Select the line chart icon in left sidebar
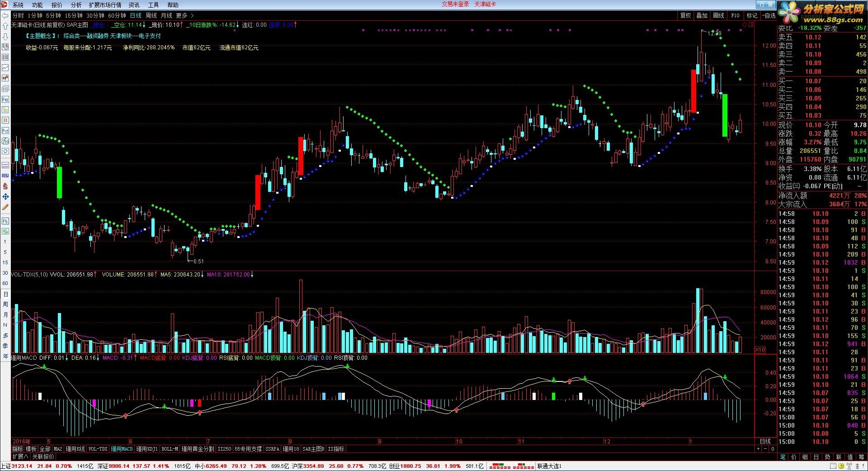Image resolution: width=868 pixels, height=471 pixels. (5, 68)
